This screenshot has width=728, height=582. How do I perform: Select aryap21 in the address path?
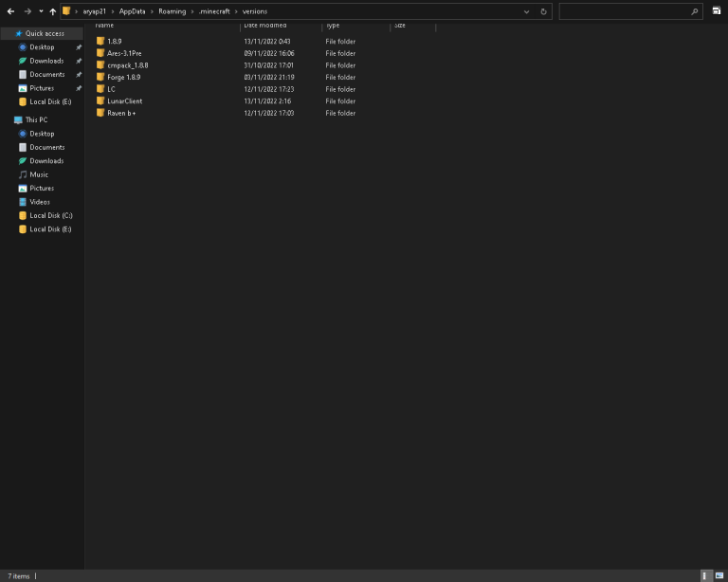click(94, 11)
